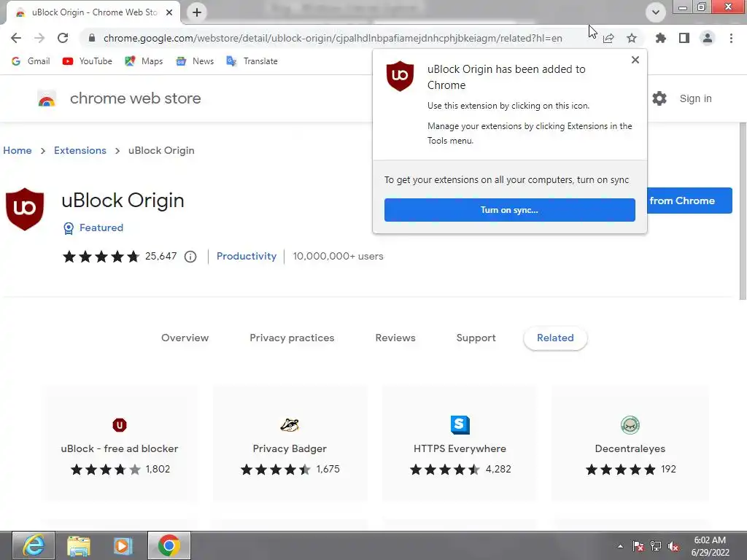Click the large uBlock Origin logo
The image size is (747, 560).
tap(25, 209)
